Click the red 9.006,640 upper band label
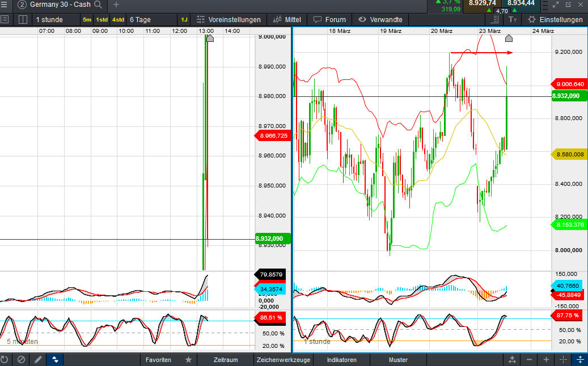The height and width of the screenshot is (366, 588). (x=569, y=84)
